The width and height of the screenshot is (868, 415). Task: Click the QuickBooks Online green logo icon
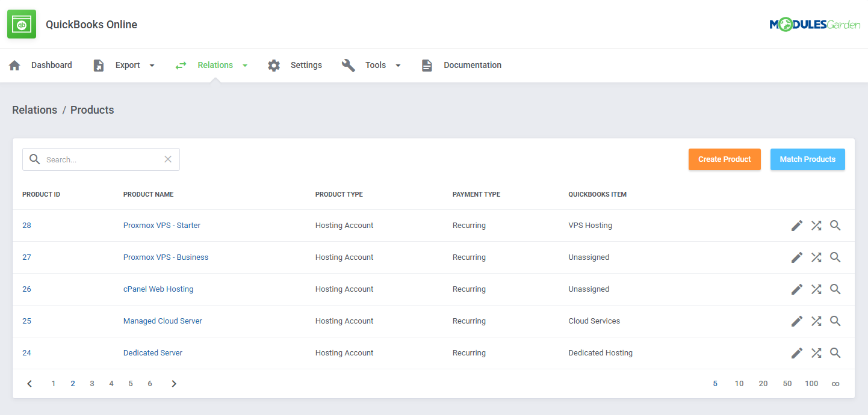tap(22, 24)
